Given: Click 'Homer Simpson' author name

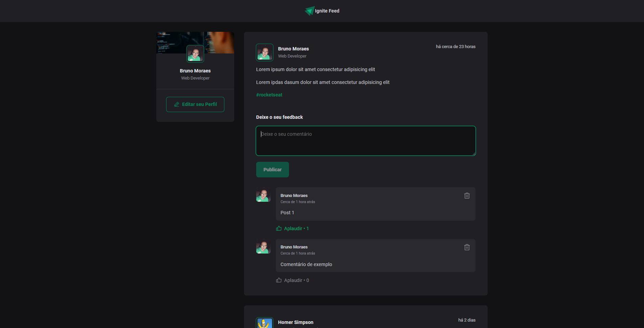Looking at the screenshot, I should 296,322.
